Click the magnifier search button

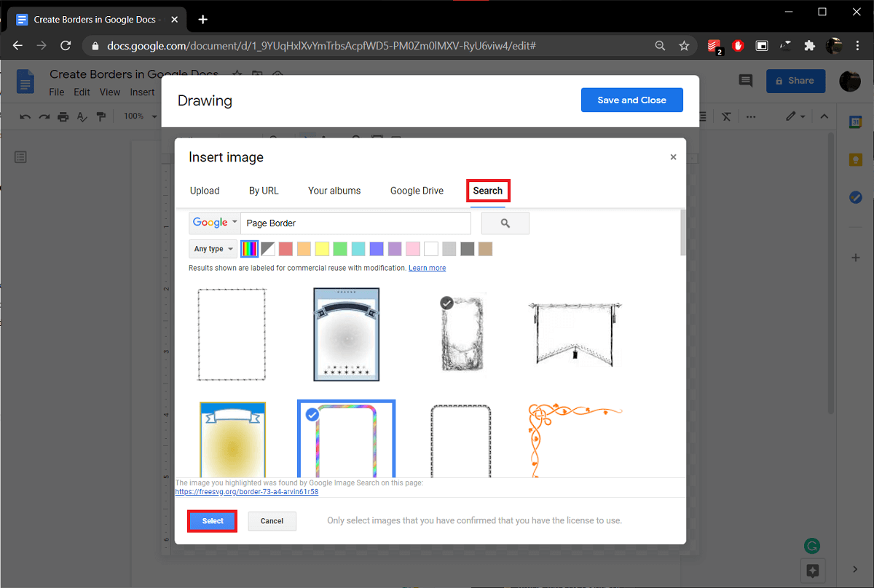505,223
